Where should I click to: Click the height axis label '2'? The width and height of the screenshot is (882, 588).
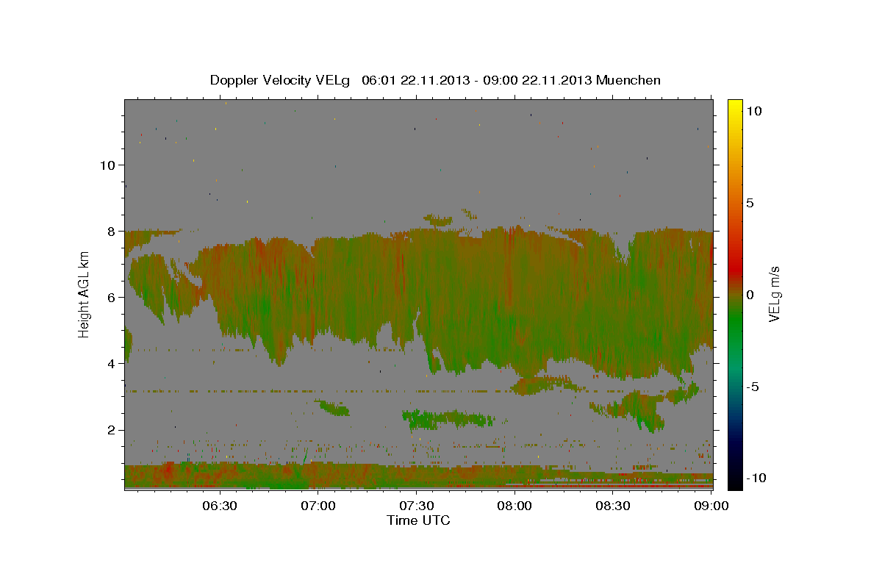click(112, 429)
